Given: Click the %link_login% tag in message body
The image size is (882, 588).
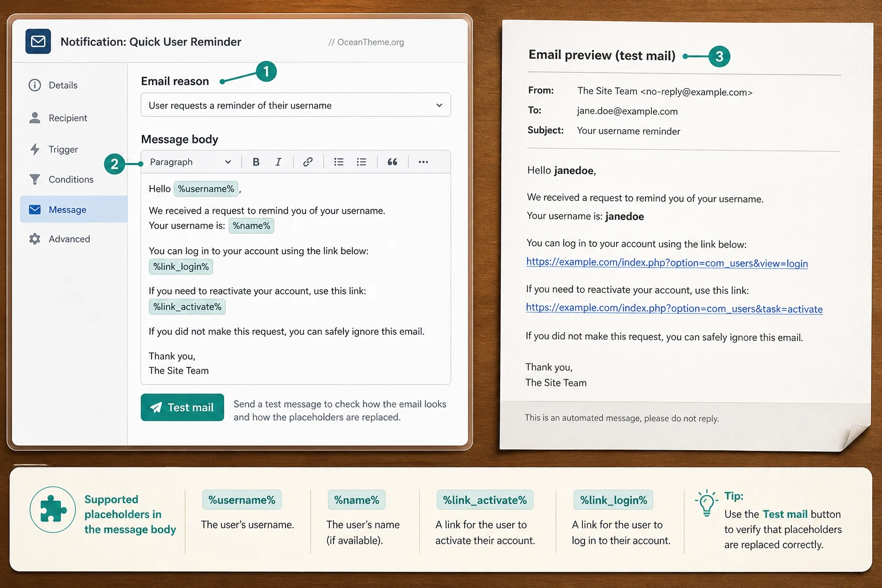Looking at the screenshot, I should 181,266.
